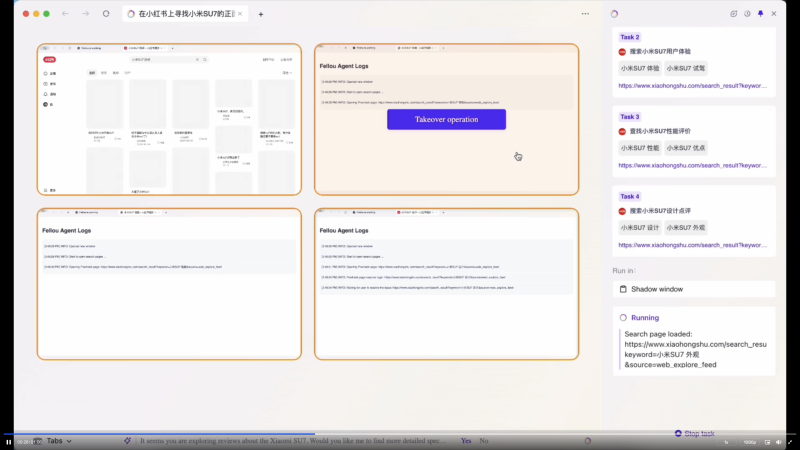Click the Fellou logo in the side panel
Viewport: 800px width, 450px height.
point(614,14)
